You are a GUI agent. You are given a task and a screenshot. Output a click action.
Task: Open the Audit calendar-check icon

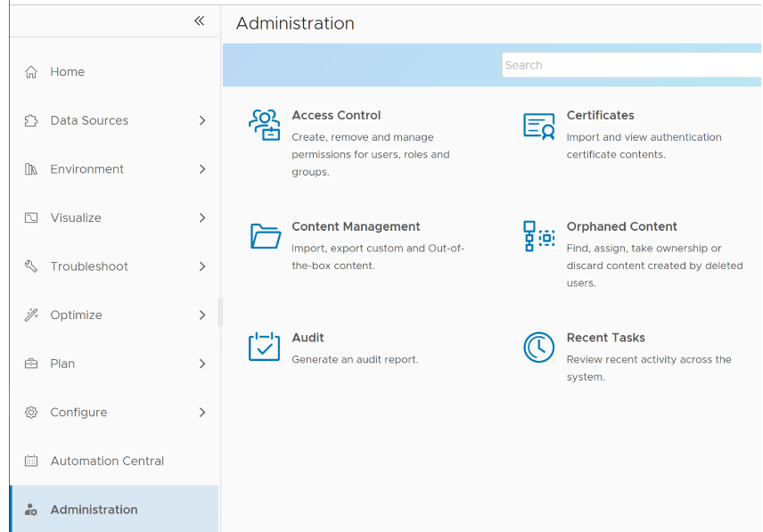pos(264,347)
